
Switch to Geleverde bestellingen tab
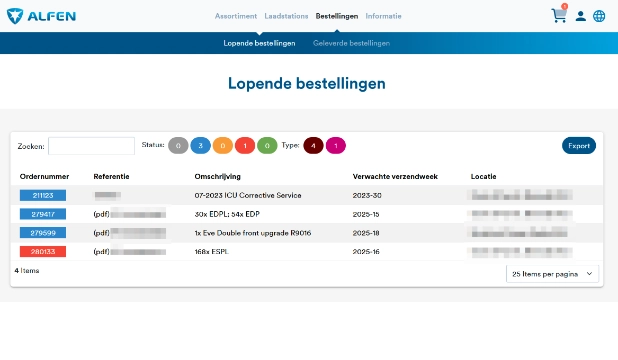click(351, 43)
